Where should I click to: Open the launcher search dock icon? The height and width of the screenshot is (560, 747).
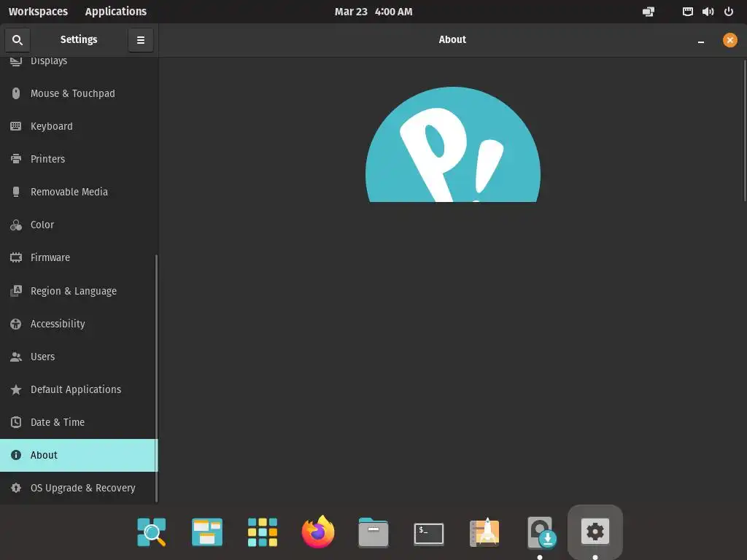point(152,532)
